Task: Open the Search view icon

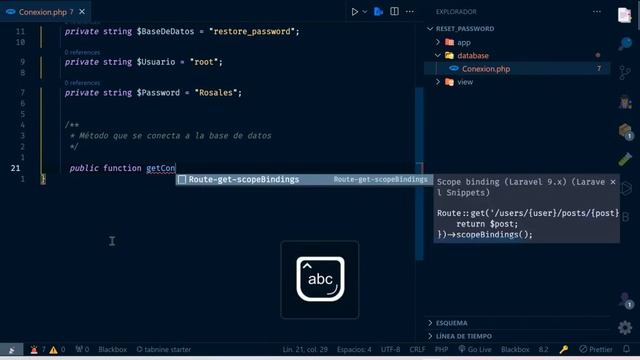Action: (x=625, y=44)
